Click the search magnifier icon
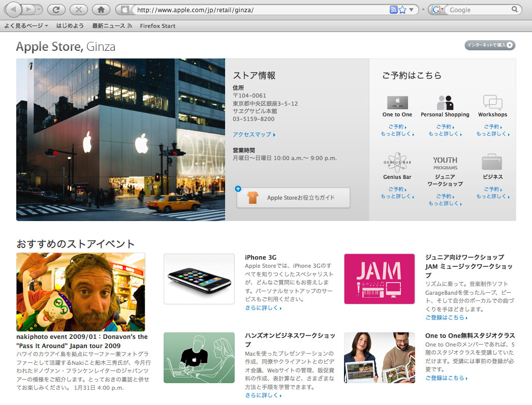Screen dimensions: 532x405 [515, 10]
